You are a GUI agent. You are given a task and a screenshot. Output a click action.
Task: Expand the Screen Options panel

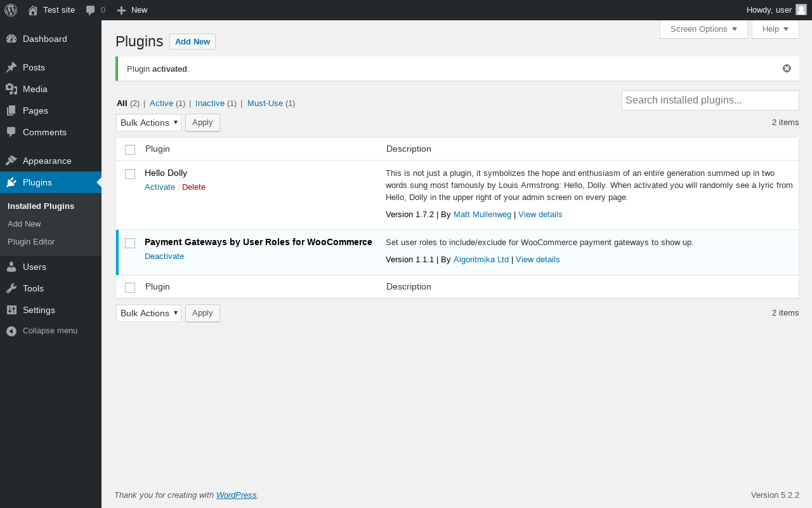704,29
